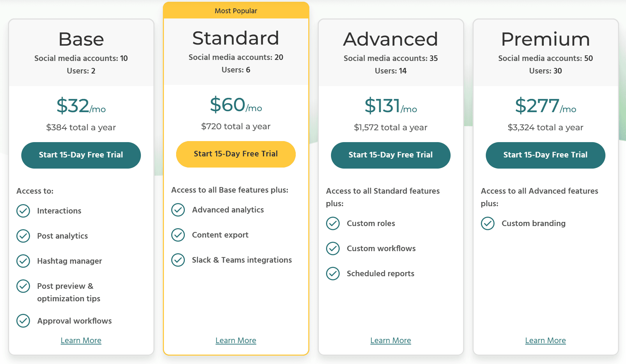The height and width of the screenshot is (364, 626).
Task: Click the Custom branding checkmark icon
Action: pos(488,223)
